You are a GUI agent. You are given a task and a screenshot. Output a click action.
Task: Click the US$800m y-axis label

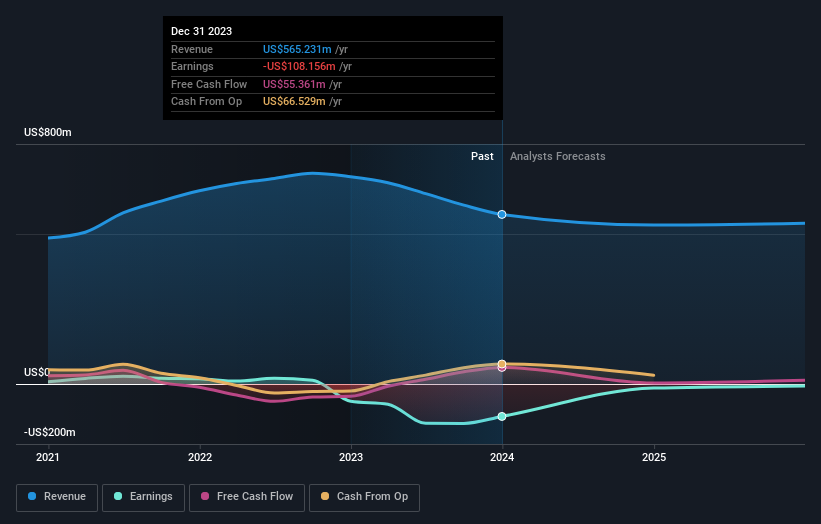[48, 132]
